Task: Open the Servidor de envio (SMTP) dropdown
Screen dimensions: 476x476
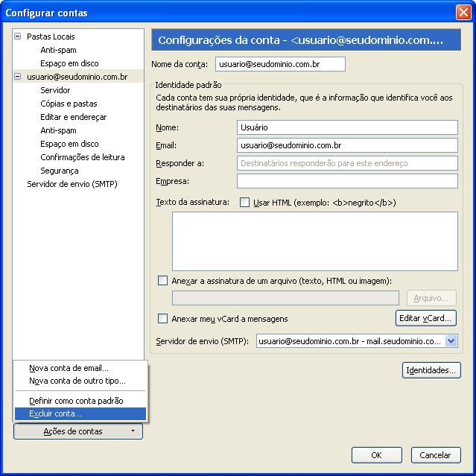Action: click(451, 341)
